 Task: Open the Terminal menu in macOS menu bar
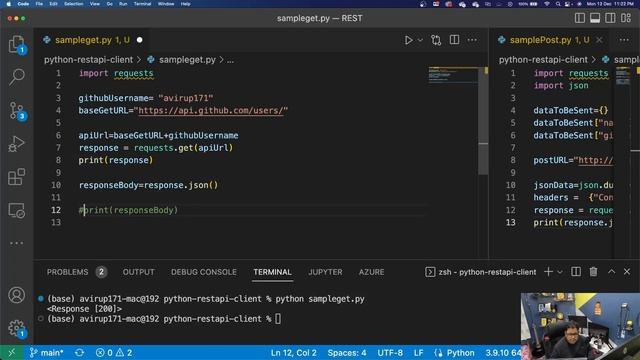(142, 4)
